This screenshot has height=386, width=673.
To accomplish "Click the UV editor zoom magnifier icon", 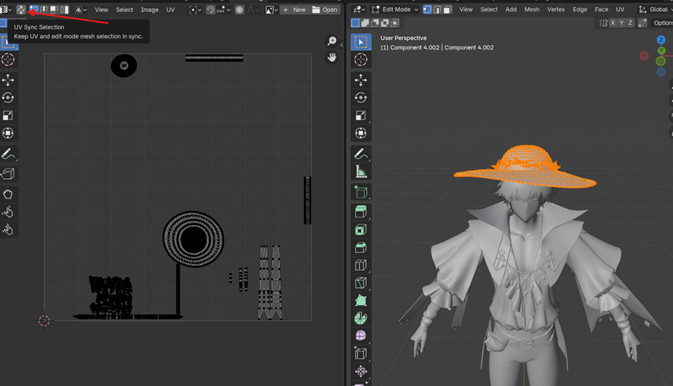I will tap(332, 41).
